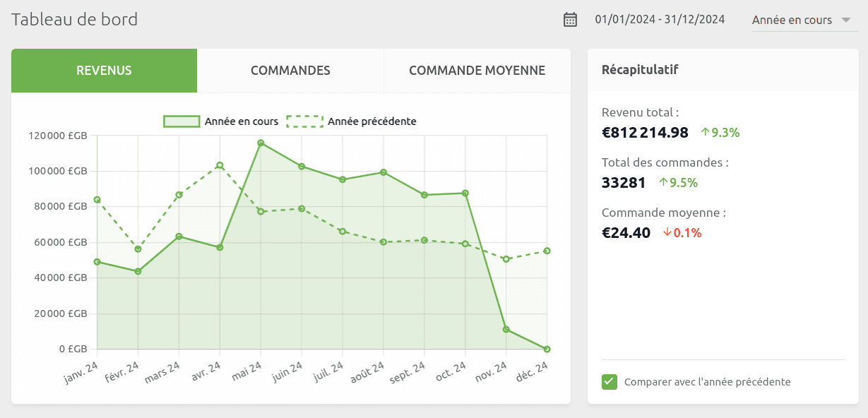Open the COMMANDE MOYENNE tab
This screenshot has height=418, width=868.
[476, 71]
